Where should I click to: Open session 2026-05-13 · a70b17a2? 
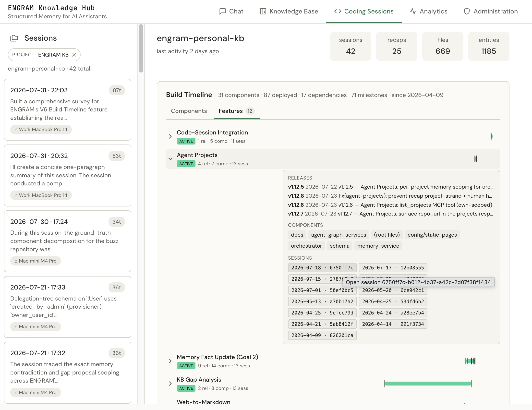coord(322,301)
